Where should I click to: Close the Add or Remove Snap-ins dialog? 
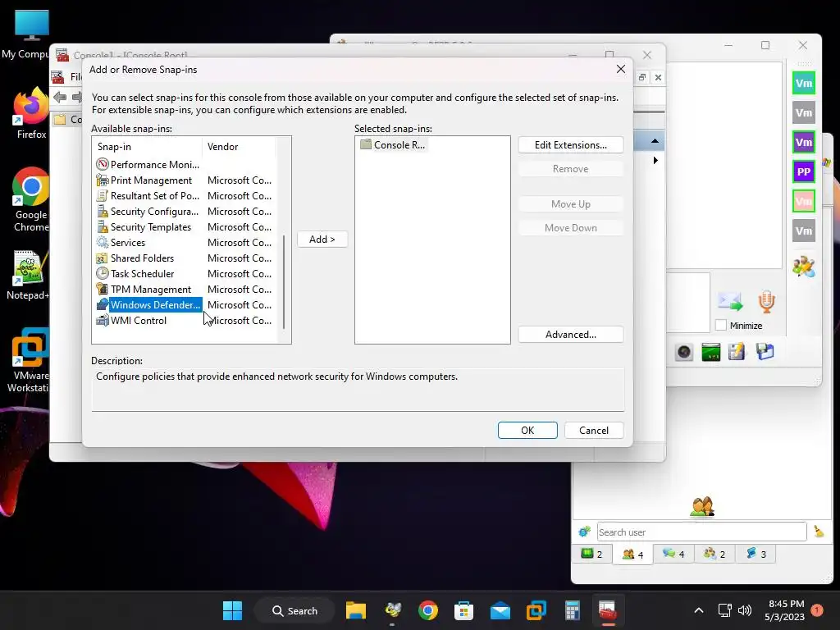tap(620, 69)
